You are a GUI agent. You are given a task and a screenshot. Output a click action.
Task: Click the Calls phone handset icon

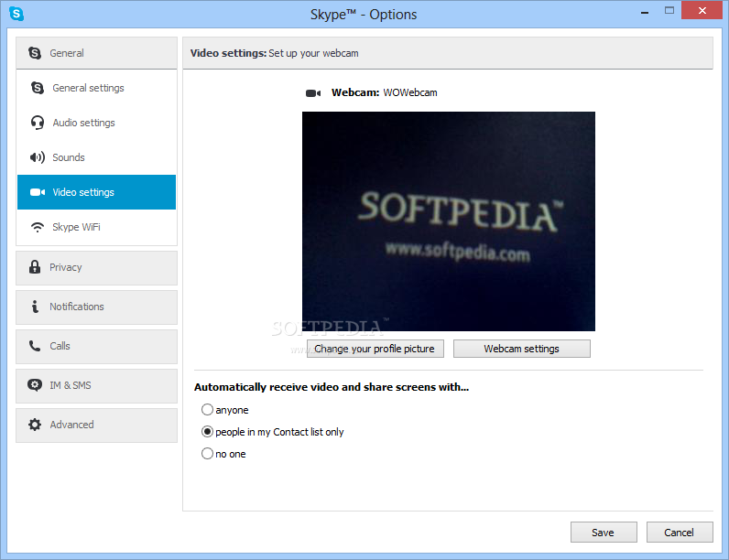point(35,346)
